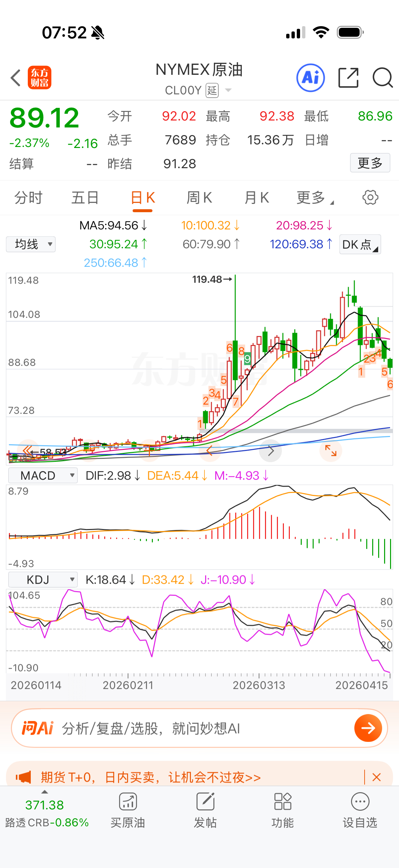Tap the M:-4.93 MACD reading
Screen dimensions: 399x868
point(242,475)
